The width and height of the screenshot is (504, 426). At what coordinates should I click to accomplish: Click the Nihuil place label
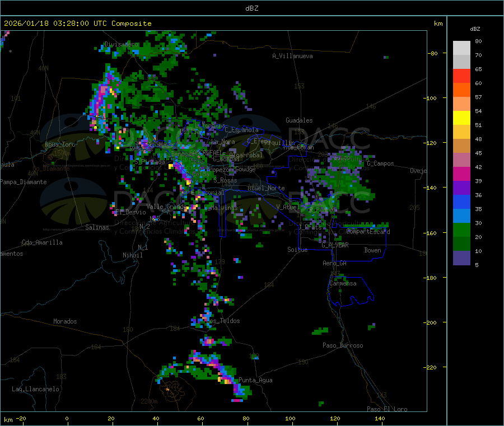(132, 255)
